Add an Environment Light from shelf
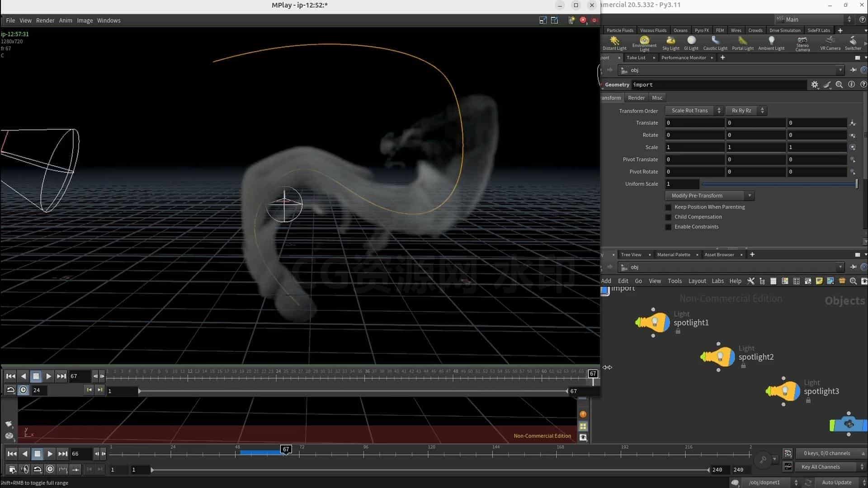Screen dimensions: 868x488 [x=644, y=43]
